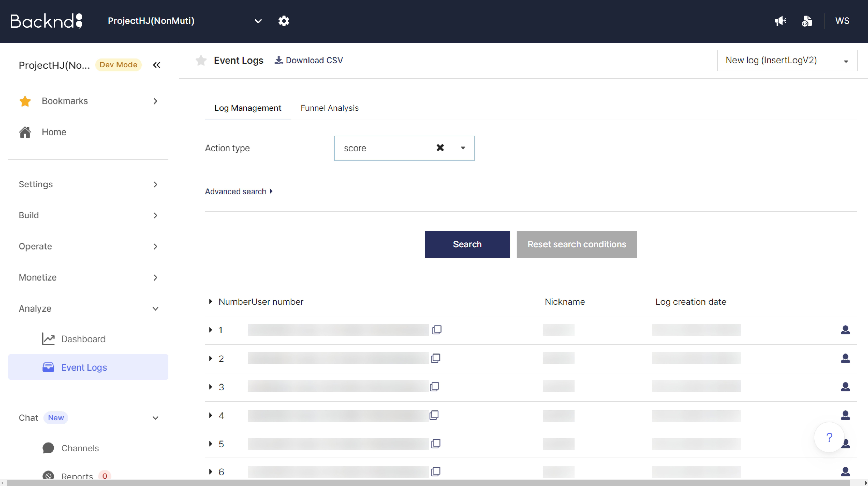Image resolution: width=868 pixels, height=486 pixels.
Task: Copy user number in row 6
Action: coord(436,472)
